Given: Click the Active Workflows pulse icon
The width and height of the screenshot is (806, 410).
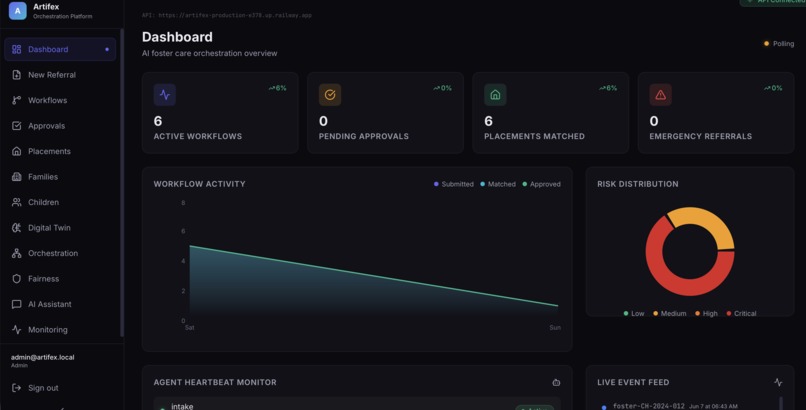Looking at the screenshot, I should click(164, 95).
